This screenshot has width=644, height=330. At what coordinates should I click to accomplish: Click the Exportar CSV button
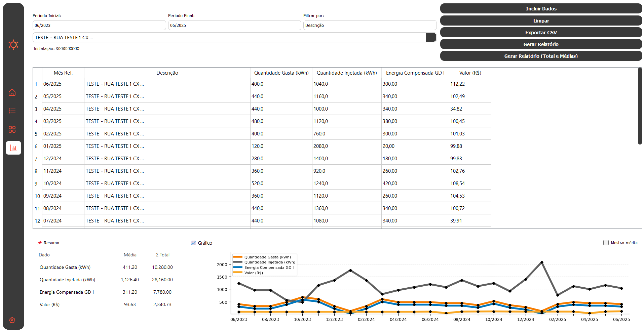point(541,33)
